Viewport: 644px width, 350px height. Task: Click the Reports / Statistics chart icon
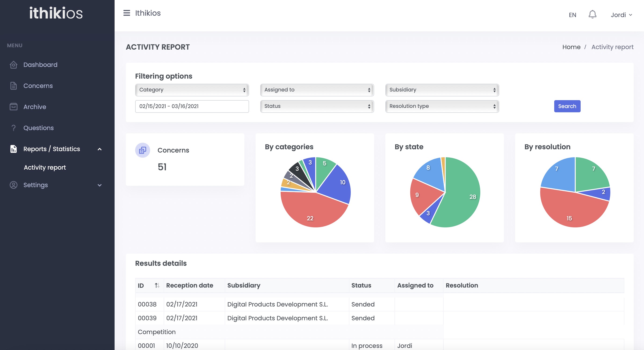coord(14,149)
